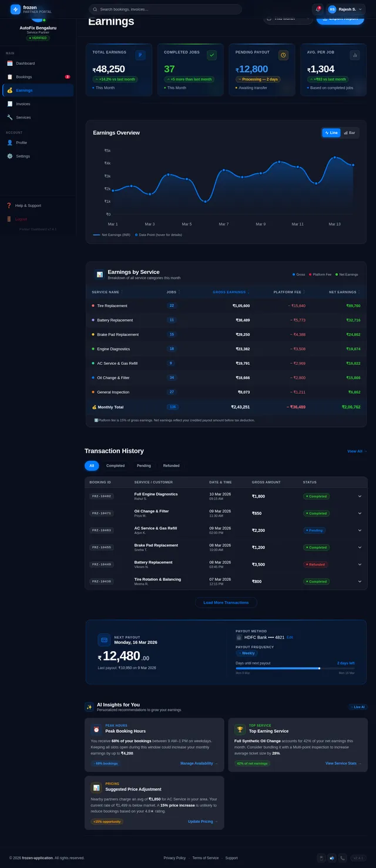Screen dimensions: 376x868
Task: Open notifications bell in header
Action: pos(318,9)
